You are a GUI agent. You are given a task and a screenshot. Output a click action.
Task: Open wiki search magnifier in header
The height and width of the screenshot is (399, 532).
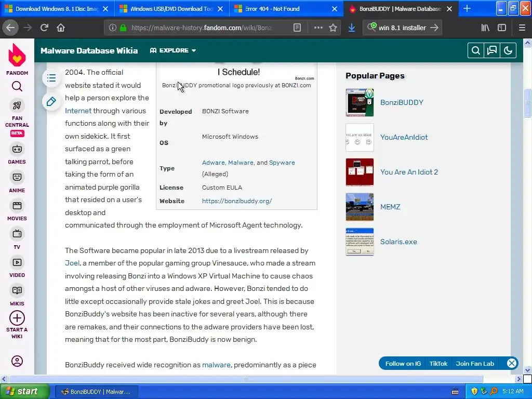pyautogui.click(x=476, y=50)
